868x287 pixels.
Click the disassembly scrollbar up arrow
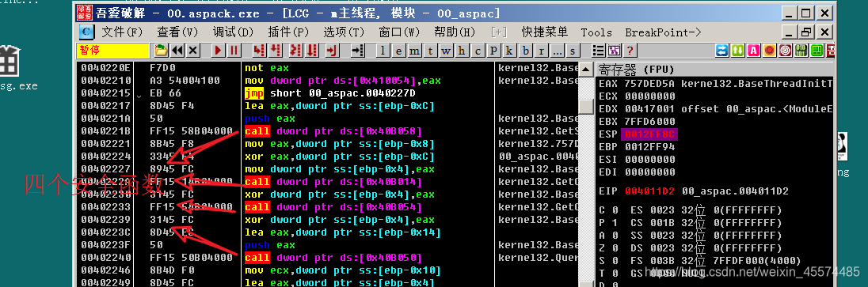coord(585,69)
